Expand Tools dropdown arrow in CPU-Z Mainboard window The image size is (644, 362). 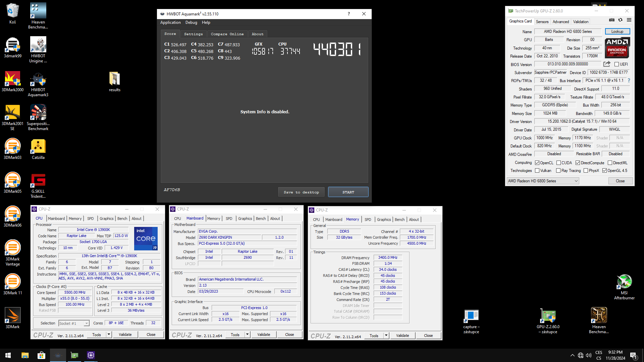tap(247, 335)
